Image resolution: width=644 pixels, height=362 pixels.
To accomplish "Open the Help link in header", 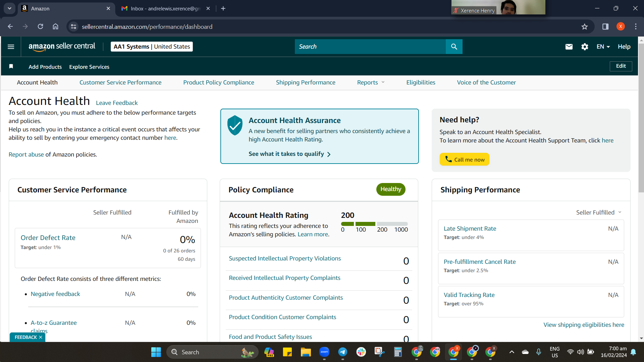I will 624,47.
